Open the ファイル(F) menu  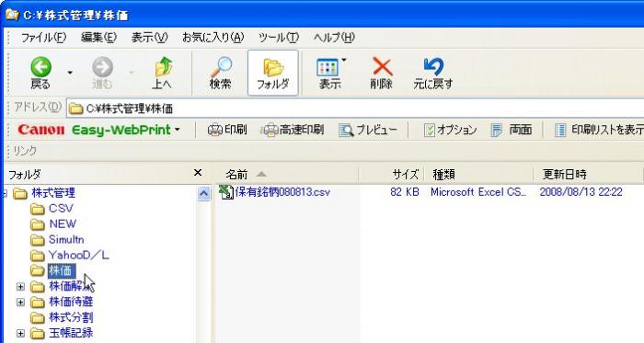pyautogui.click(x=43, y=38)
